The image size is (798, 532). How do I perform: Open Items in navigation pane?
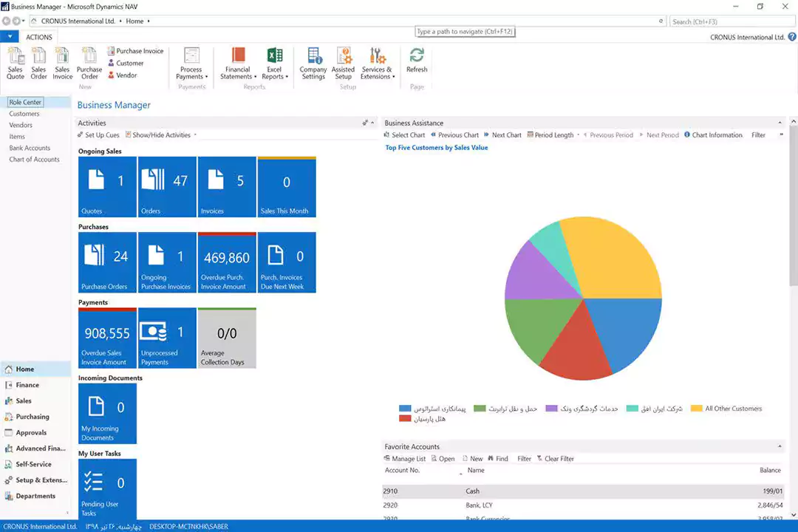click(x=17, y=137)
